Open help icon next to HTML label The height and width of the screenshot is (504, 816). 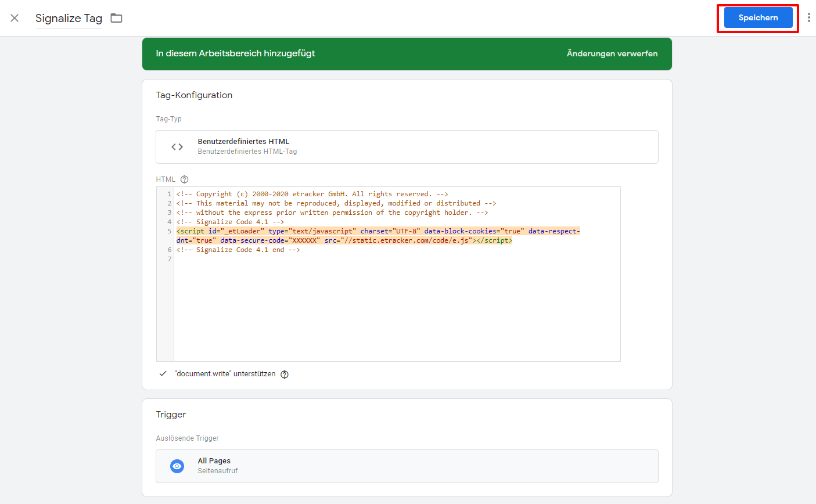pyautogui.click(x=185, y=179)
